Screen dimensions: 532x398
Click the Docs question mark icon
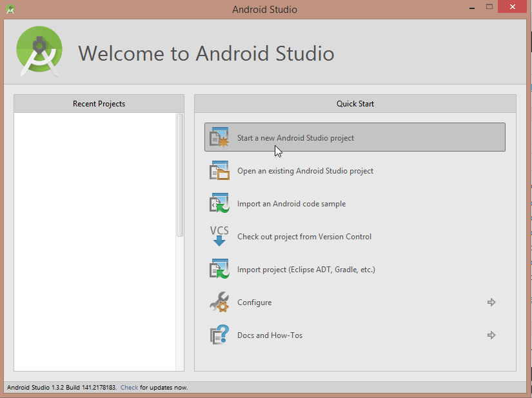(x=219, y=335)
